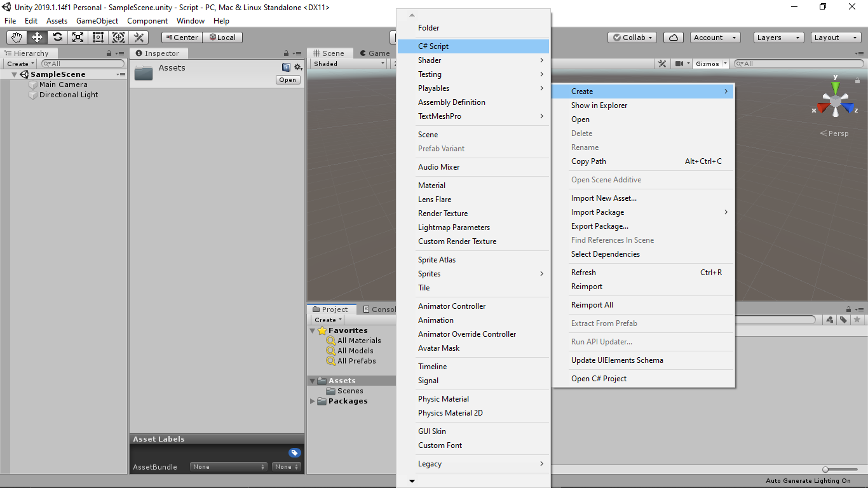Switch to the Game tab
This screenshot has width=868, height=488.
375,53
